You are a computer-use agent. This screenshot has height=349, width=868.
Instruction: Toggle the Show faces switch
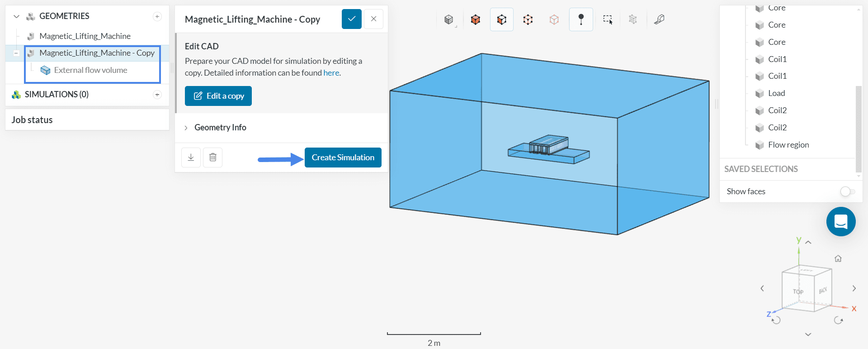847,191
